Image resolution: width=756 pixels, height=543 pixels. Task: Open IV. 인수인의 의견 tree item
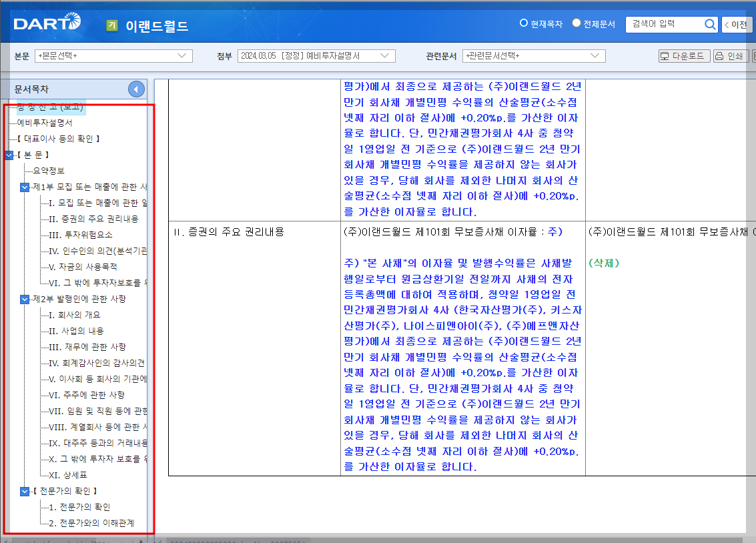click(x=98, y=251)
